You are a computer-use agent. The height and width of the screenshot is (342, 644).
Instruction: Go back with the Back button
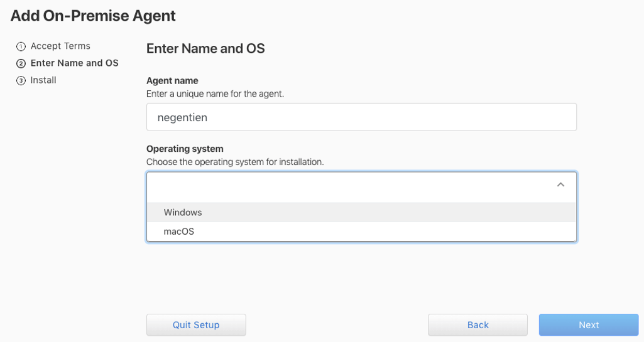pyautogui.click(x=478, y=325)
